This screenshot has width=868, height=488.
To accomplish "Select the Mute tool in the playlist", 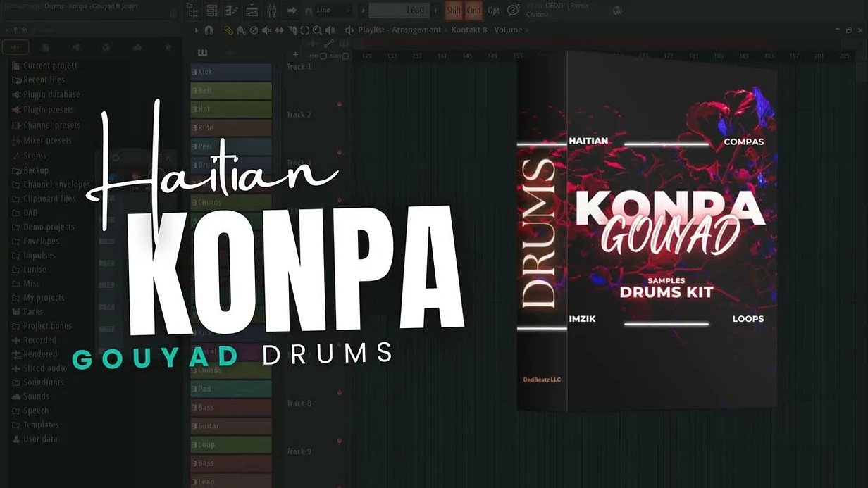I will pyautogui.click(x=266, y=30).
